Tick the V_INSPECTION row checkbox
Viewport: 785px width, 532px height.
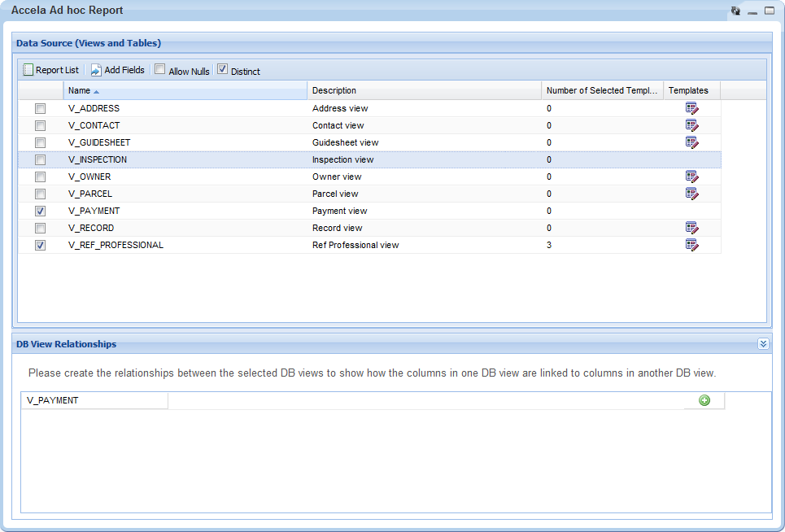click(41, 159)
